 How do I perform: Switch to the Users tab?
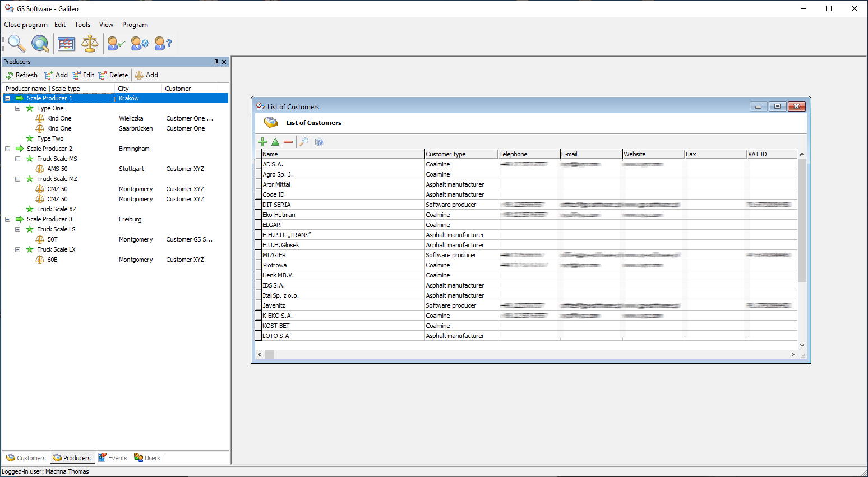click(147, 458)
